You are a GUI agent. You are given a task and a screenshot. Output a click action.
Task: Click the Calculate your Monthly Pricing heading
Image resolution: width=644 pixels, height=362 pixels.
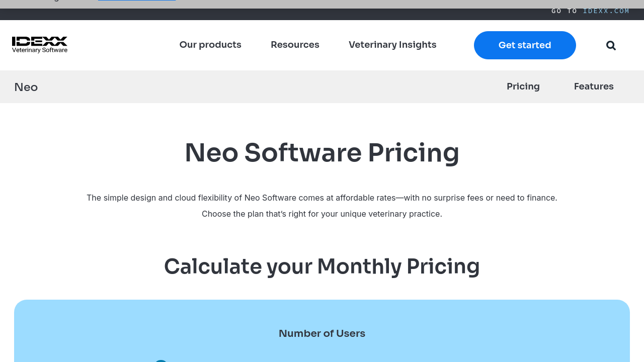coord(322,266)
